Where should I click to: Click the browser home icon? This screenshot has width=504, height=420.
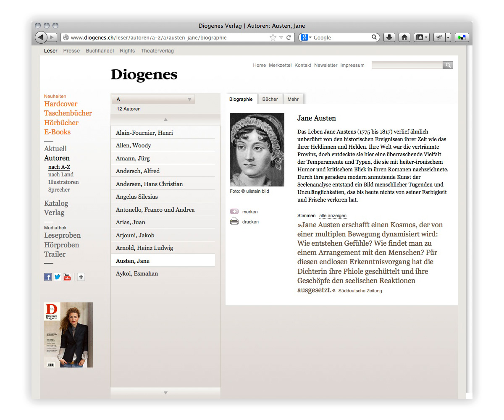point(404,37)
